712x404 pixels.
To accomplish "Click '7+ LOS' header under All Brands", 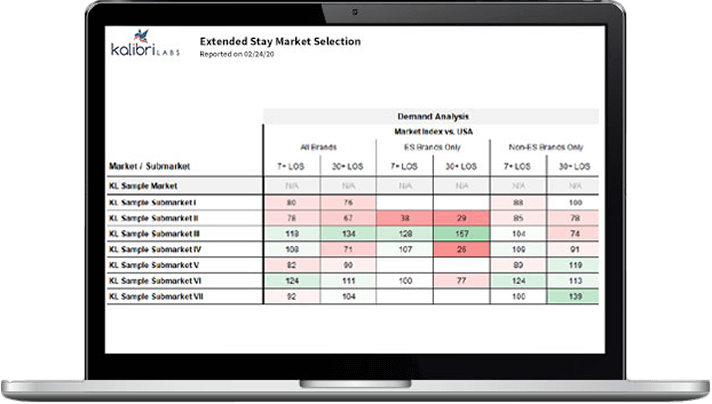I will [291, 167].
